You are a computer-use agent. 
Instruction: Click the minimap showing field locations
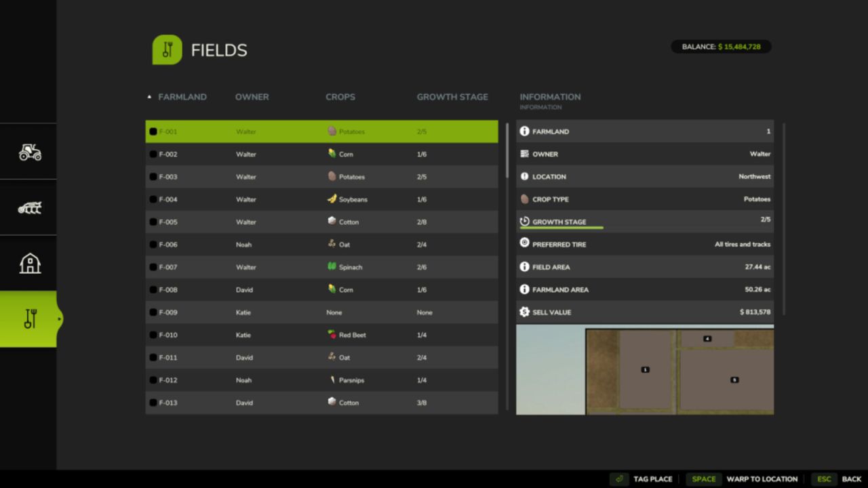pyautogui.click(x=645, y=370)
